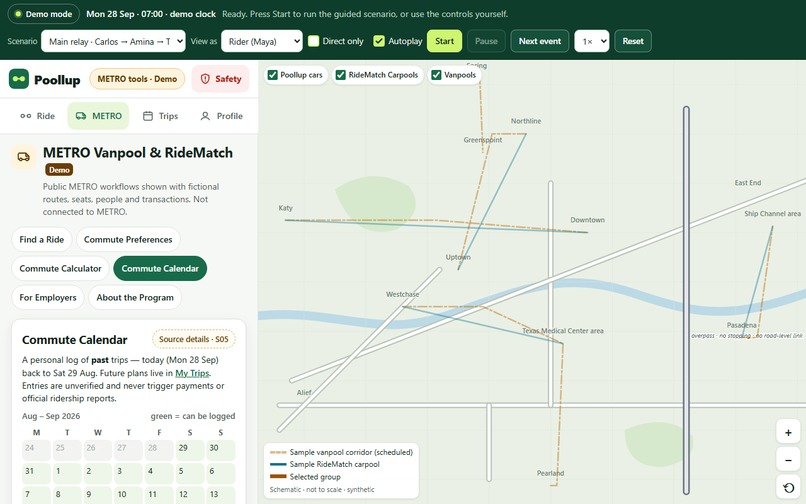
Task: Click the Safety shield icon
Action: [x=205, y=79]
